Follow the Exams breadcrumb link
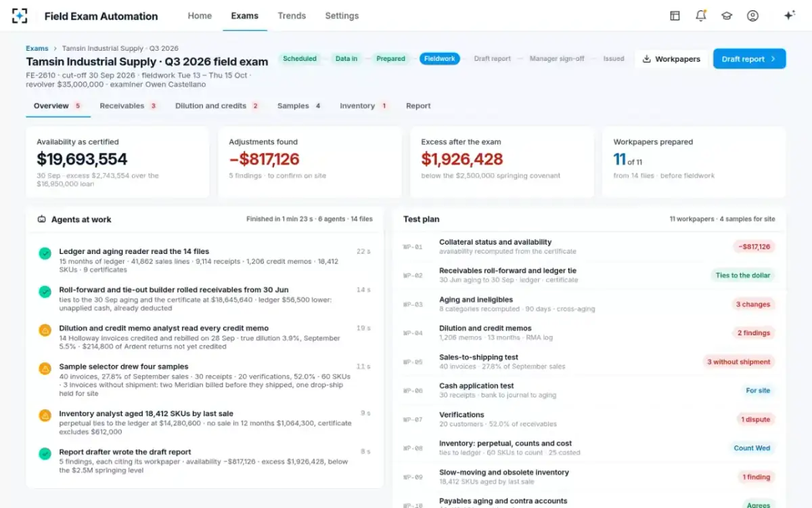The image size is (812, 508). tap(37, 48)
